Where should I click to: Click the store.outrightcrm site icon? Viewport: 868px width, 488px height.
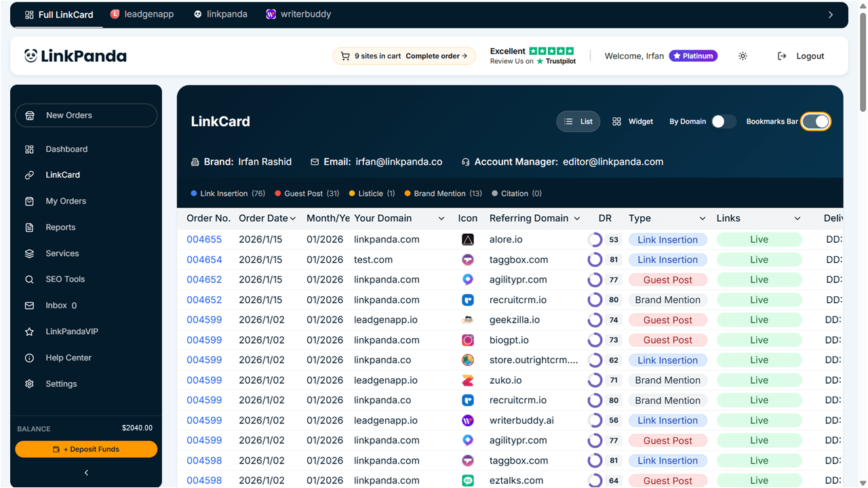point(467,360)
